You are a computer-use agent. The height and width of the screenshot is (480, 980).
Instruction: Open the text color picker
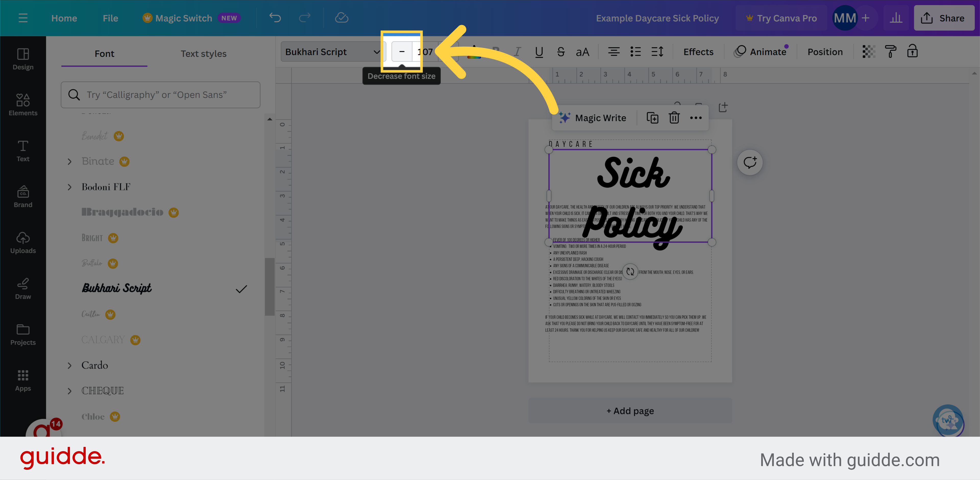474,52
